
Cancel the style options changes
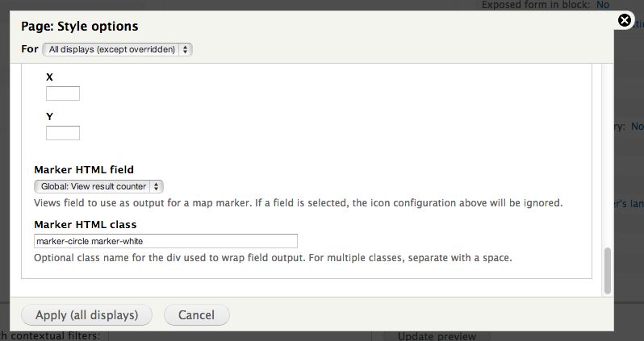tap(196, 314)
